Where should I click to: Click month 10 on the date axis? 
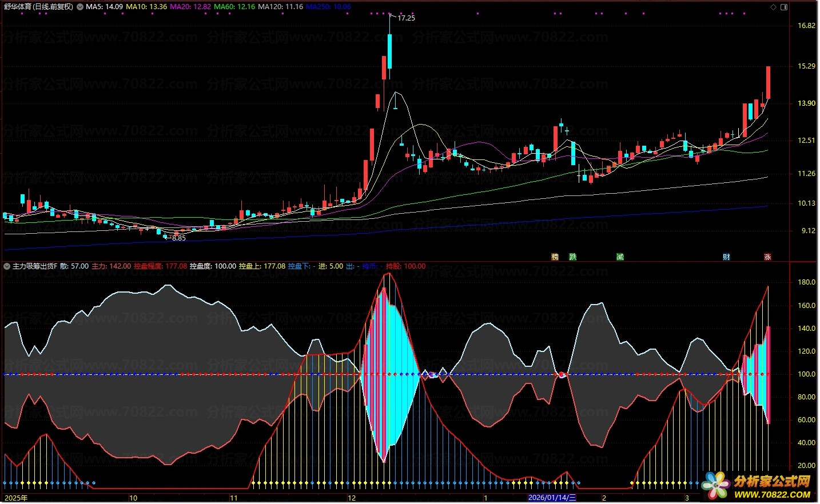pos(133,498)
